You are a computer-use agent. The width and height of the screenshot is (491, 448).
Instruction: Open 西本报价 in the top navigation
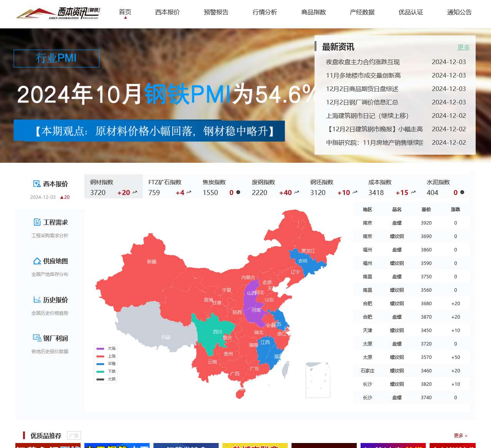(x=167, y=12)
